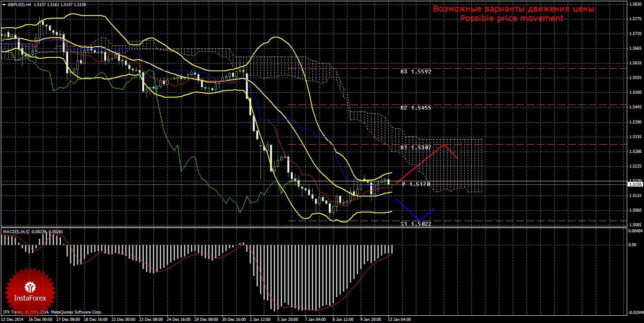Viewport: 644px width, 323px height.
Task: Click the 1.5005 price scale value
Action: (635, 225)
